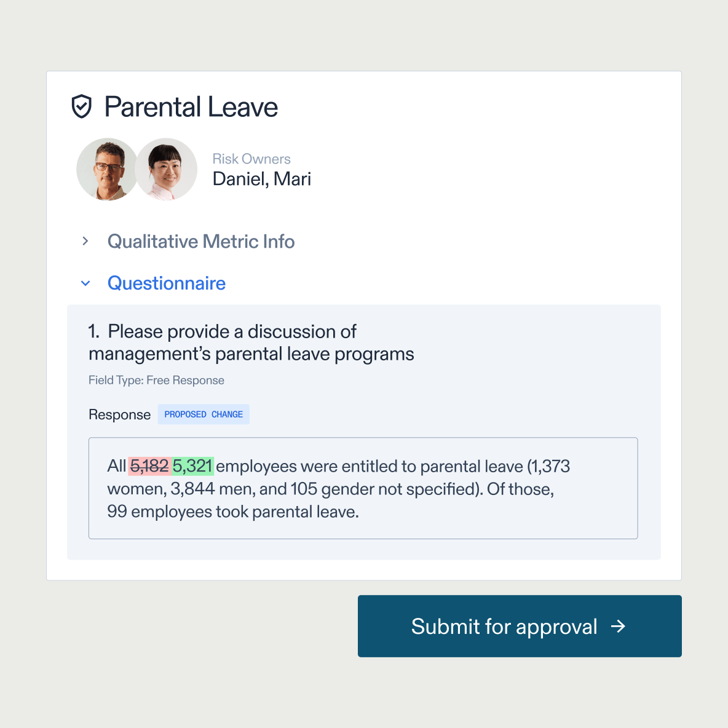Click the arrow icon on Submit for approval
The image size is (728, 728).
(x=618, y=627)
